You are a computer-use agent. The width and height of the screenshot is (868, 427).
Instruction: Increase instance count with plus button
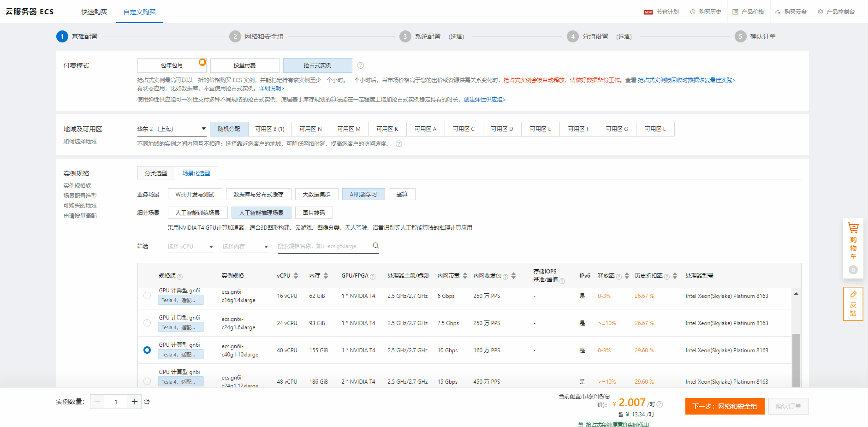[134, 402]
